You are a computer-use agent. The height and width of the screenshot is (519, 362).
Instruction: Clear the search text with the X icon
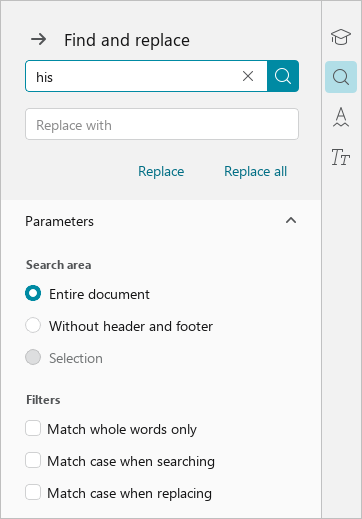(248, 76)
